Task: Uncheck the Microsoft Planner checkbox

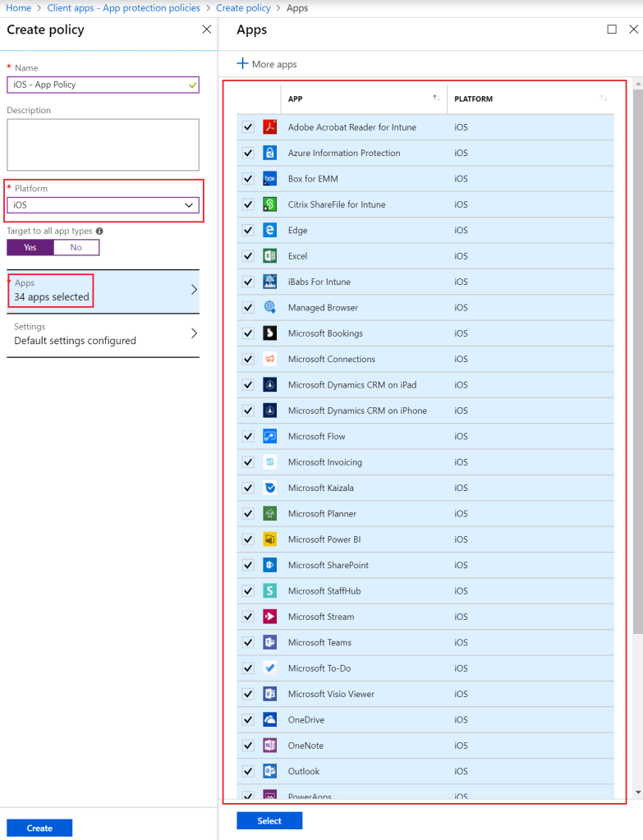Action: pyautogui.click(x=248, y=514)
